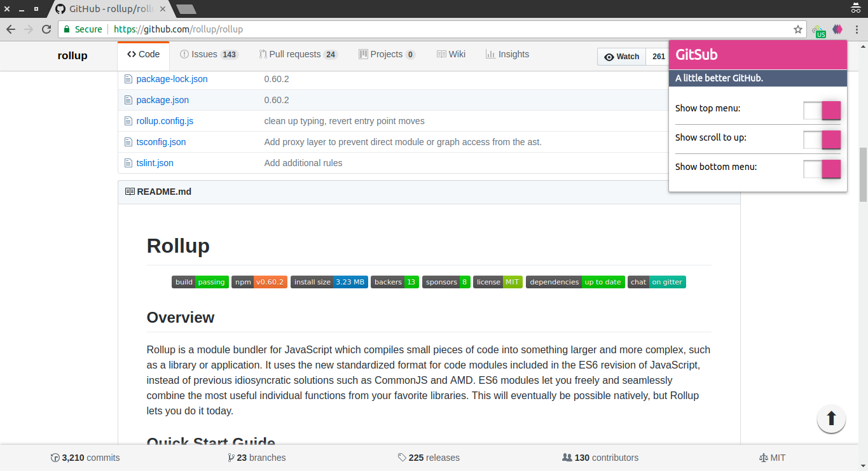Screen dimensions: 868x471
Task: View 130 contributors in bottom bar
Action: click(600, 458)
